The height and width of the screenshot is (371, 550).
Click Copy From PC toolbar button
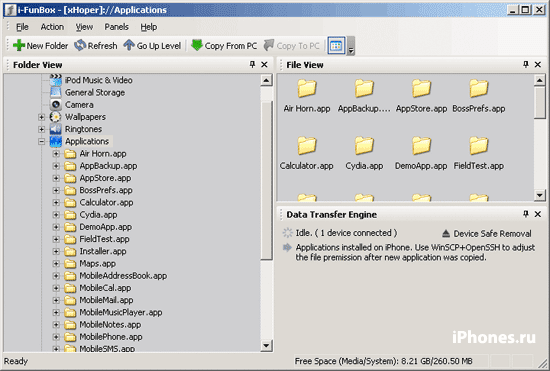coord(224,46)
